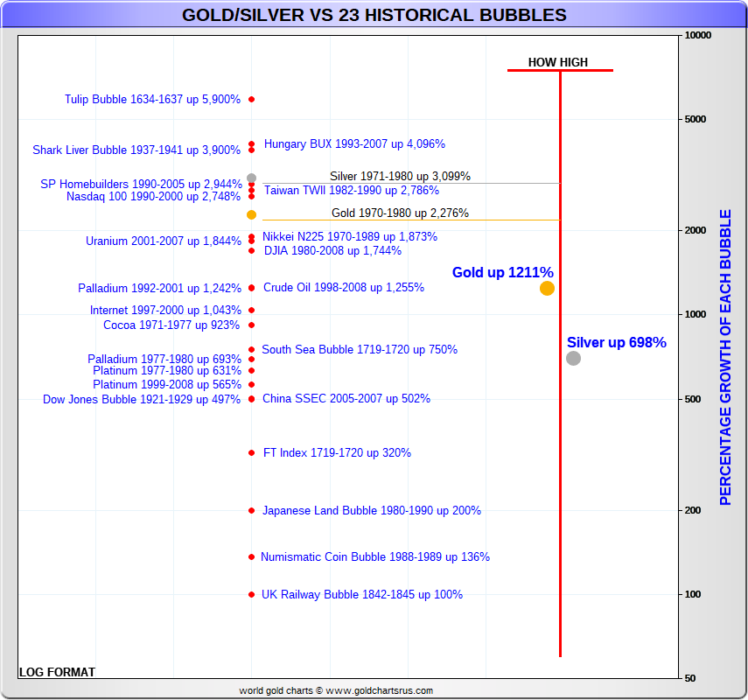
Task: Click the large orange current Gold marker
Action: pyautogui.click(x=547, y=288)
